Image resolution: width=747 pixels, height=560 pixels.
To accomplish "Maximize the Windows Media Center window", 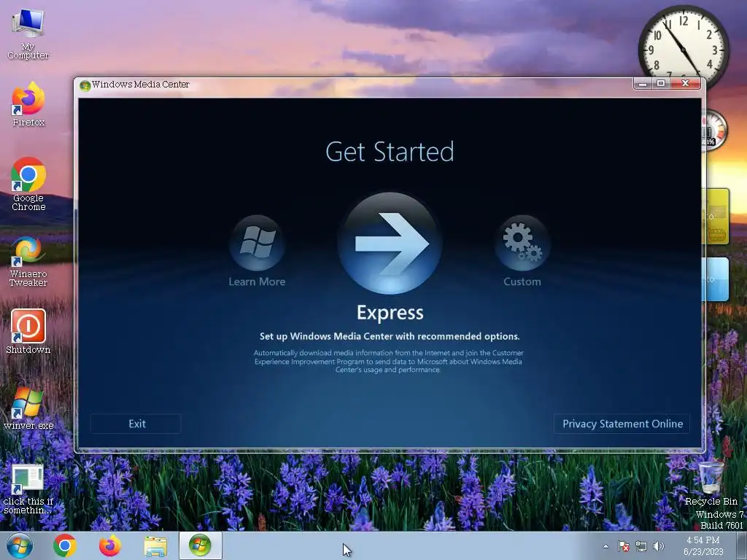I will (x=661, y=84).
